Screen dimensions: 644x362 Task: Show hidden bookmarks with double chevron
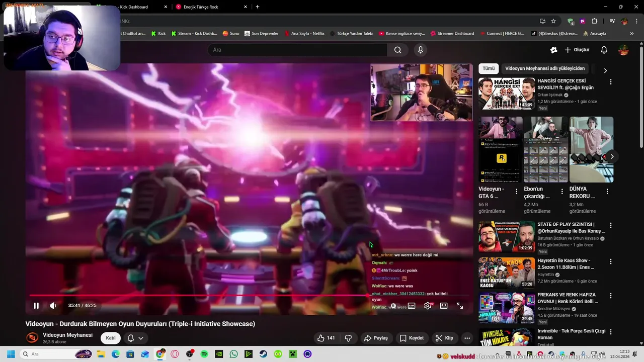(632, 34)
